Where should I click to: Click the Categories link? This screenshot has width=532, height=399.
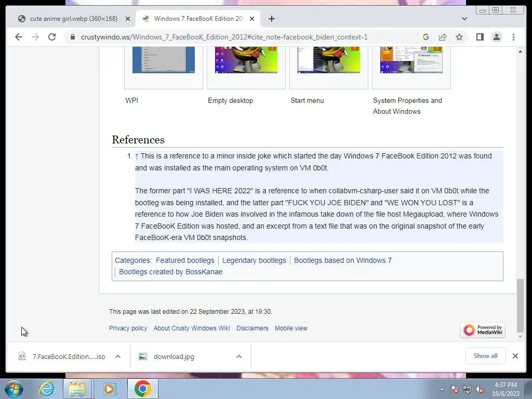[x=132, y=260]
